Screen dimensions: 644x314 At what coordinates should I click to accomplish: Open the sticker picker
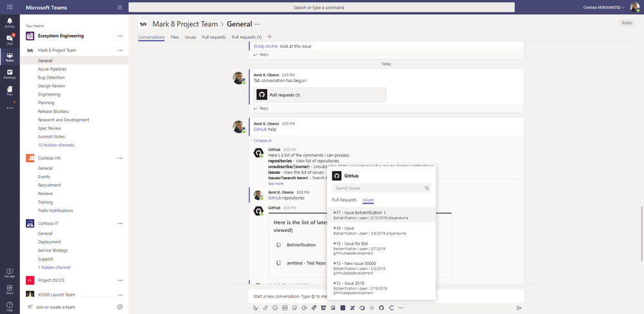pos(294,308)
